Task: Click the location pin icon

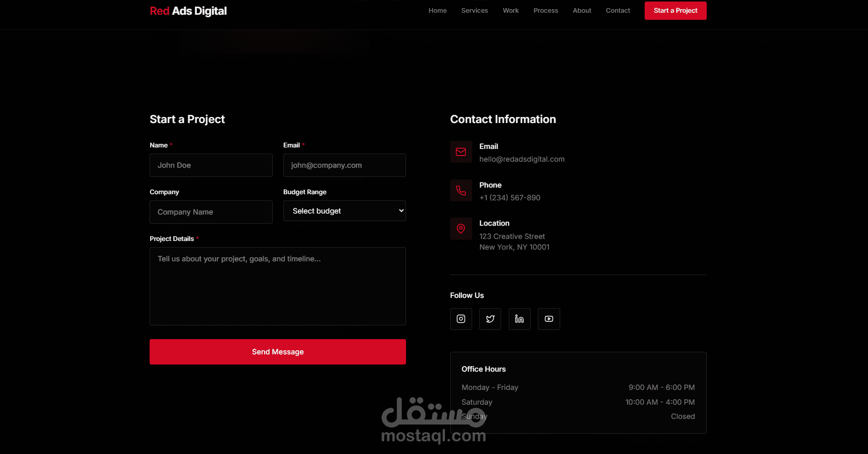Action: [x=461, y=229]
